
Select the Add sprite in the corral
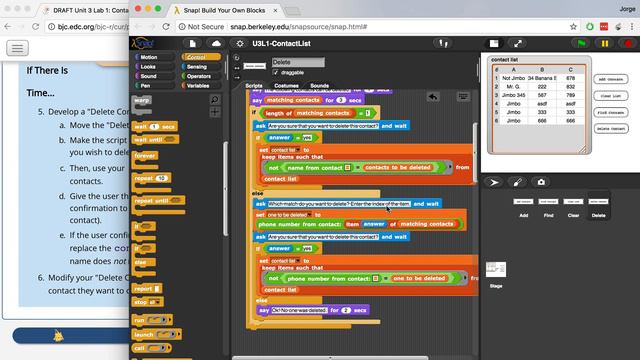[x=523, y=206]
